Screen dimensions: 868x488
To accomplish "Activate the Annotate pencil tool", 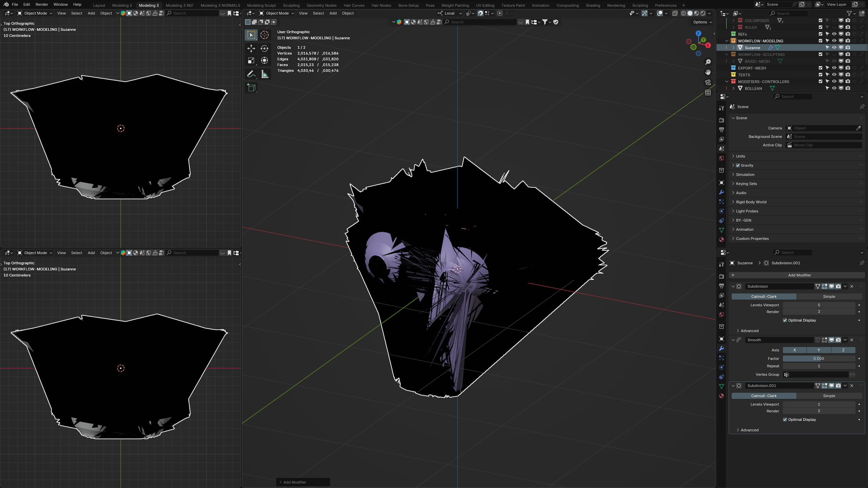I will pyautogui.click(x=251, y=74).
